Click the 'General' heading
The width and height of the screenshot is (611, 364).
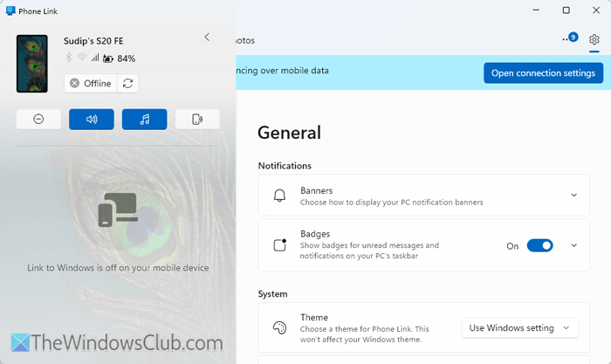tap(290, 133)
